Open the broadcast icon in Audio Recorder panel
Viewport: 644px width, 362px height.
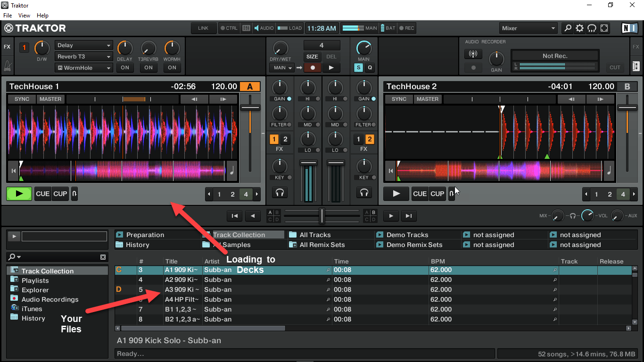(473, 54)
